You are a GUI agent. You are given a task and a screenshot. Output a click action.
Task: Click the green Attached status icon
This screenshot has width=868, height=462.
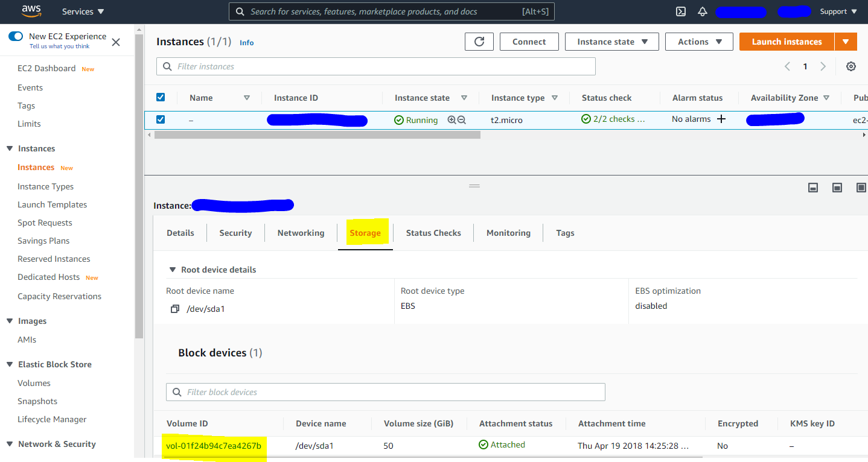[x=483, y=445]
